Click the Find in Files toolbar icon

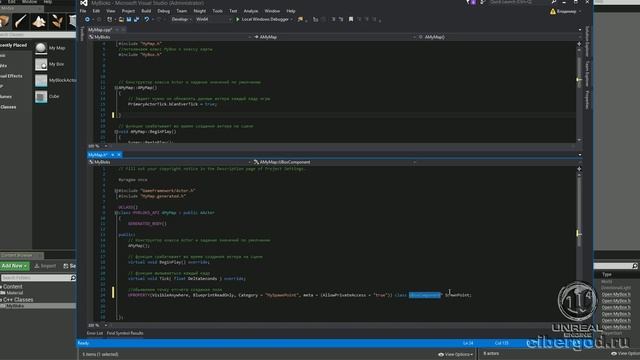click(x=300, y=19)
